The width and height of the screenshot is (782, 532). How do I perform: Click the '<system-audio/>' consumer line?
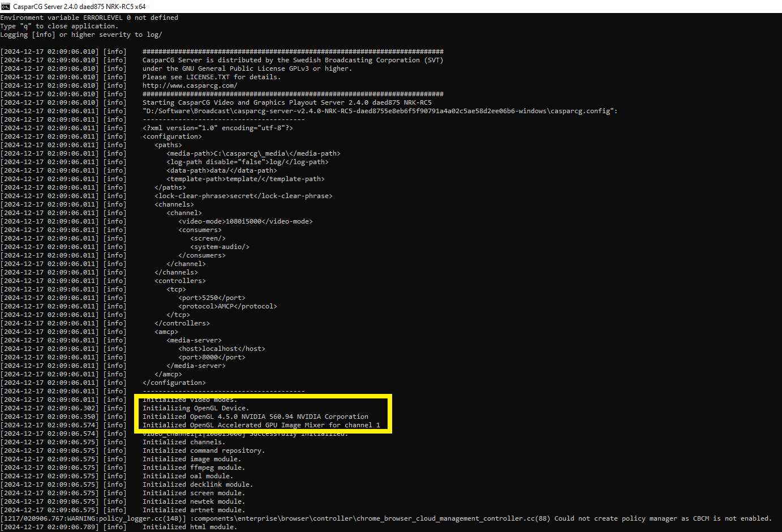[220, 247]
